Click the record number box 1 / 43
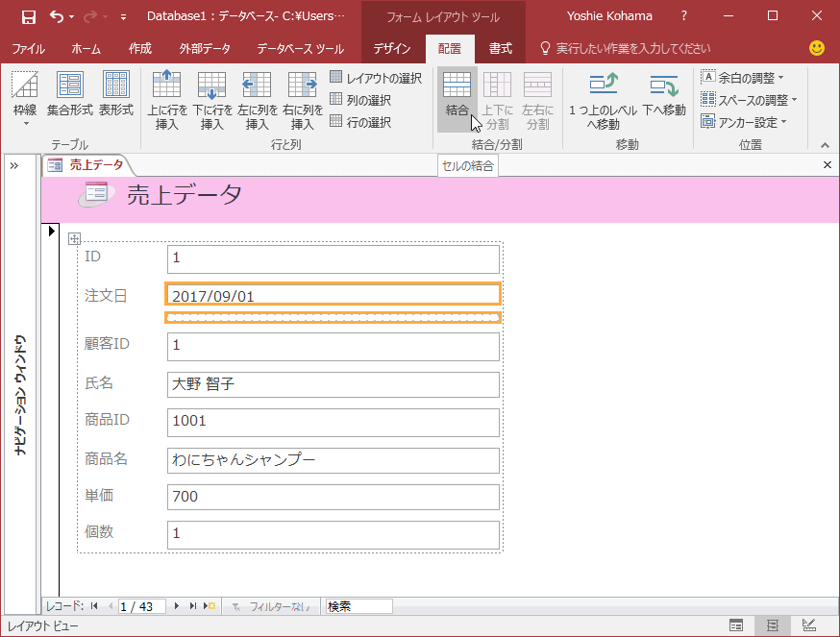 [142, 606]
